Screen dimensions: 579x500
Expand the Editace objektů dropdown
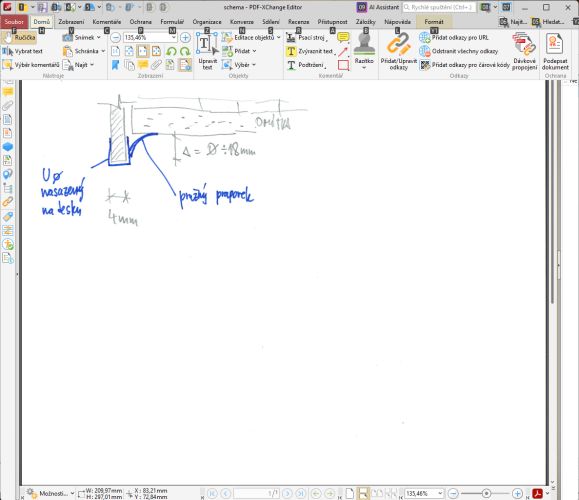click(x=278, y=38)
